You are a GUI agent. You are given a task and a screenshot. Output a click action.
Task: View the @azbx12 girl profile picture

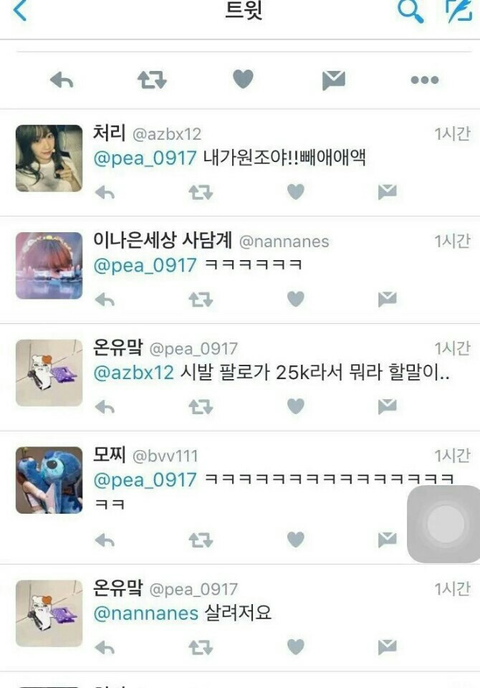click(49, 158)
